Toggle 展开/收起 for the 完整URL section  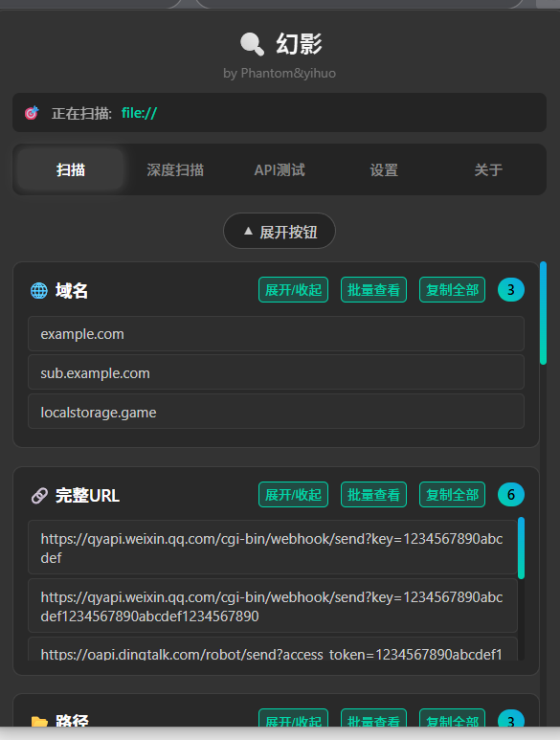click(x=294, y=494)
